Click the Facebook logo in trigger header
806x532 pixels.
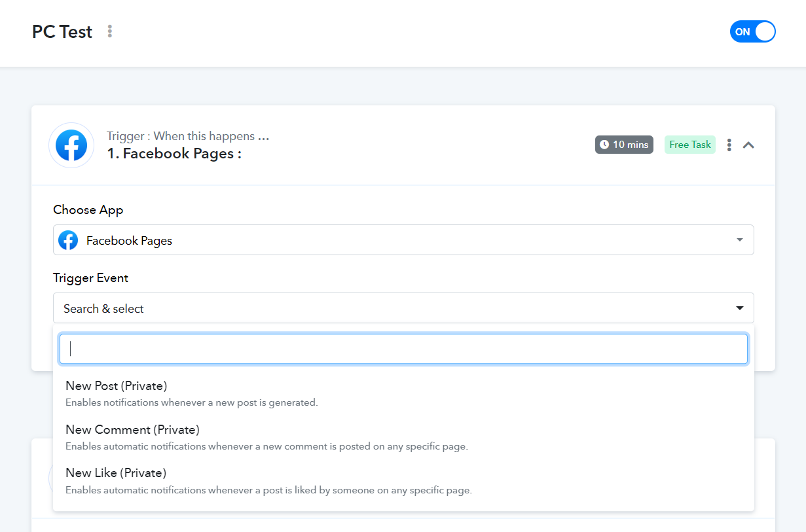point(71,145)
